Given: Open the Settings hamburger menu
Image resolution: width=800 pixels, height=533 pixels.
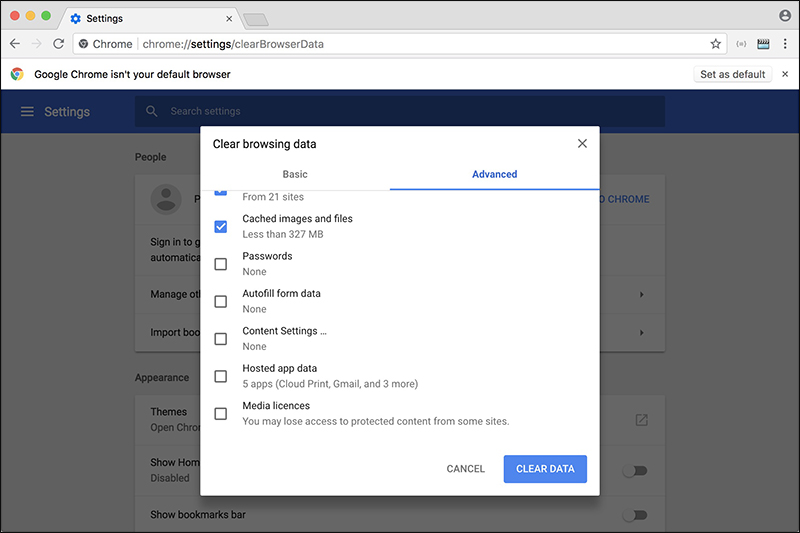Looking at the screenshot, I should (x=27, y=112).
